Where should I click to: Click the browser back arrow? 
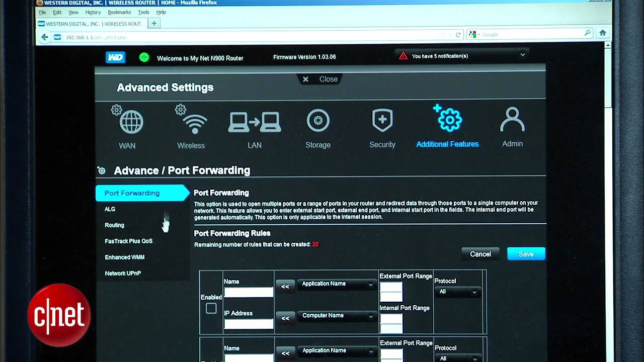[45, 37]
